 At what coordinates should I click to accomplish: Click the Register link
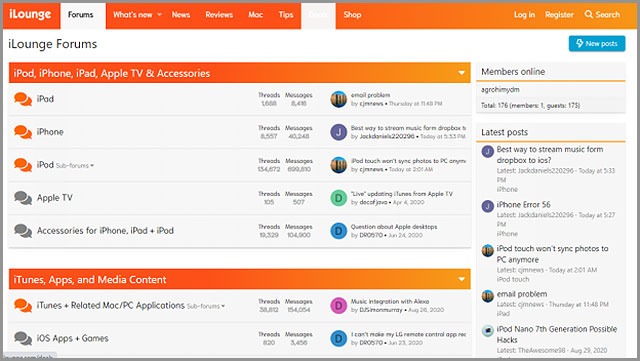click(x=559, y=15)
